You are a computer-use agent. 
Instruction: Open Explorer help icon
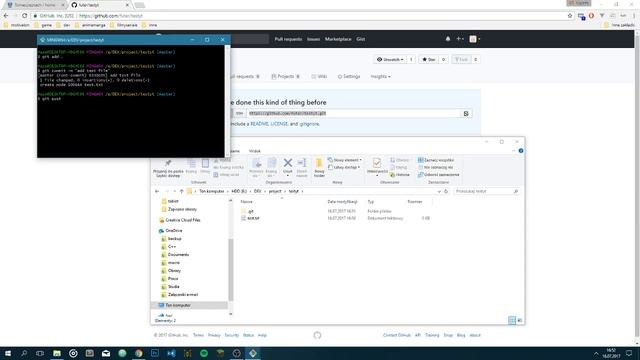click(521, 151)
